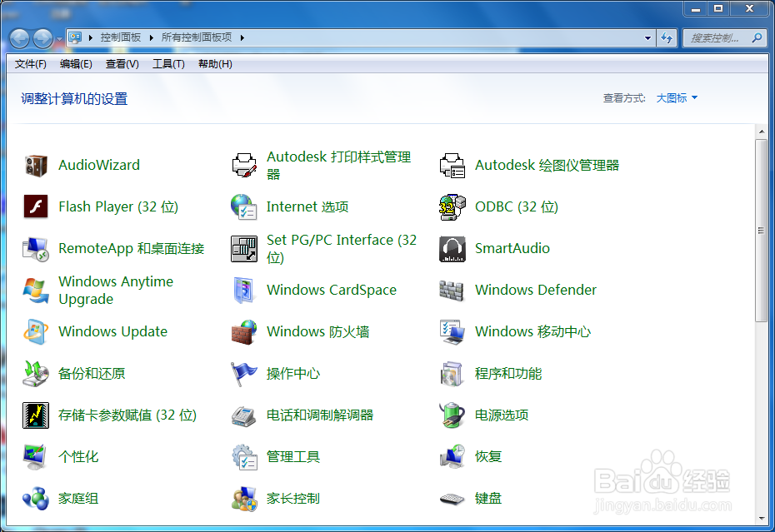This screenshot has height=532, width=775.
Task: Expand 查看方式 大图标 dropdown
Action: coord(677,98)
